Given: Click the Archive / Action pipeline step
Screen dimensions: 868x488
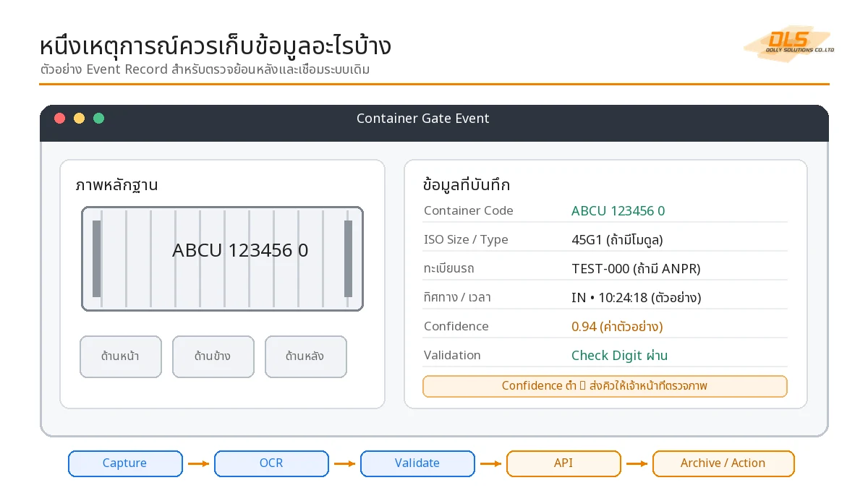Looking at the screenshot, I should coord(723,463).
